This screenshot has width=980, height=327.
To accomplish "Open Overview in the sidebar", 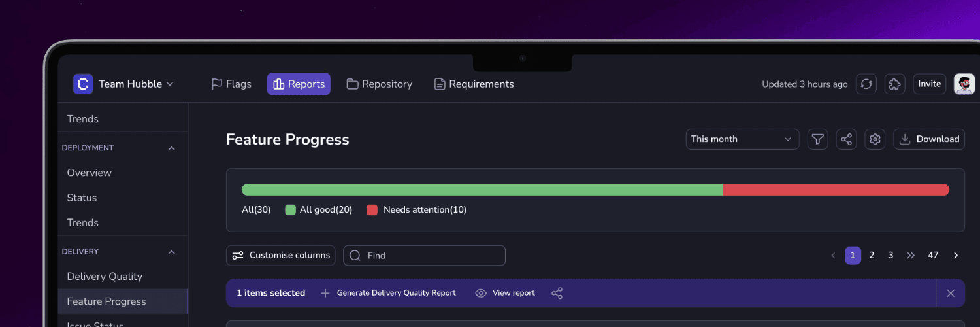I will click(x=89, y=173).
